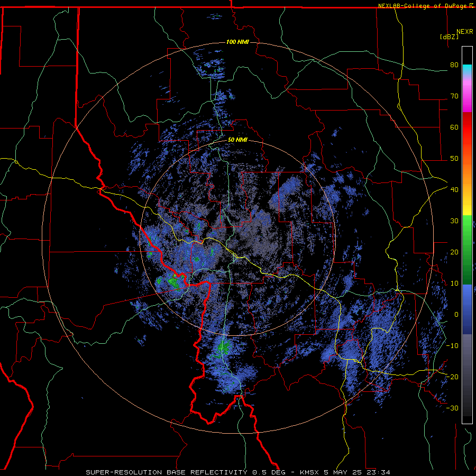Click the KMSX station identifier in caption

point(310,472)
